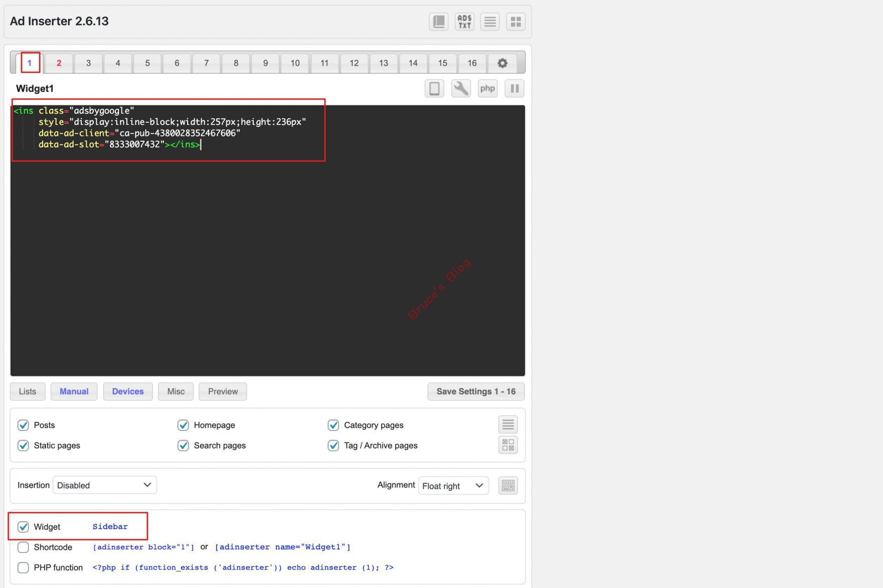
Task: Select block tab 1
Action: (30, 63)
